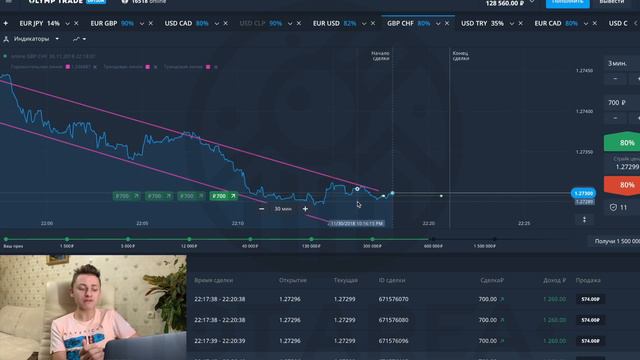Expand the EUR JPY tab chevron
The image size is (640, 360).
[67, 24]
